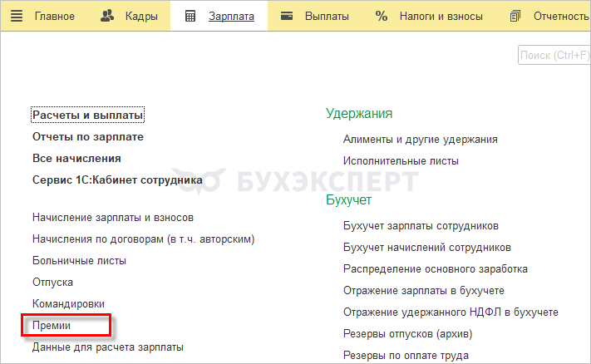Open the Премии link
This screenshot has height=364, width=591.
tap(52, 326)
